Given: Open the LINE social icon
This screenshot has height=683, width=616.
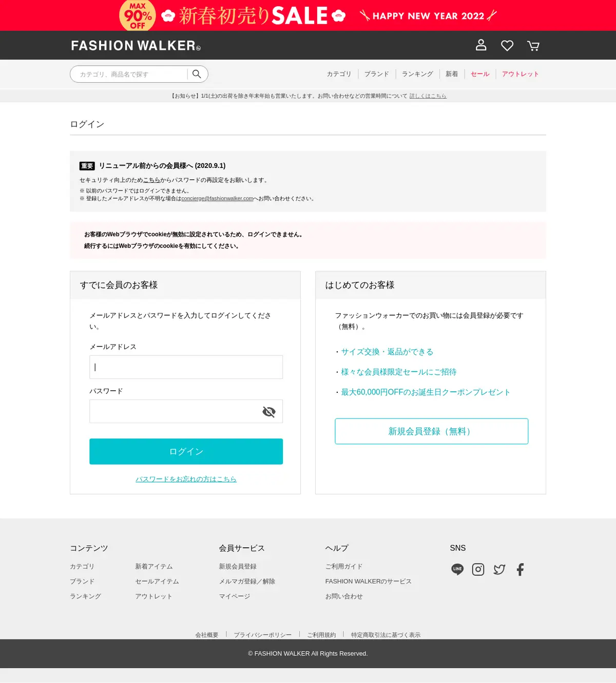Looking at the screenshot, I should (457, 569).
